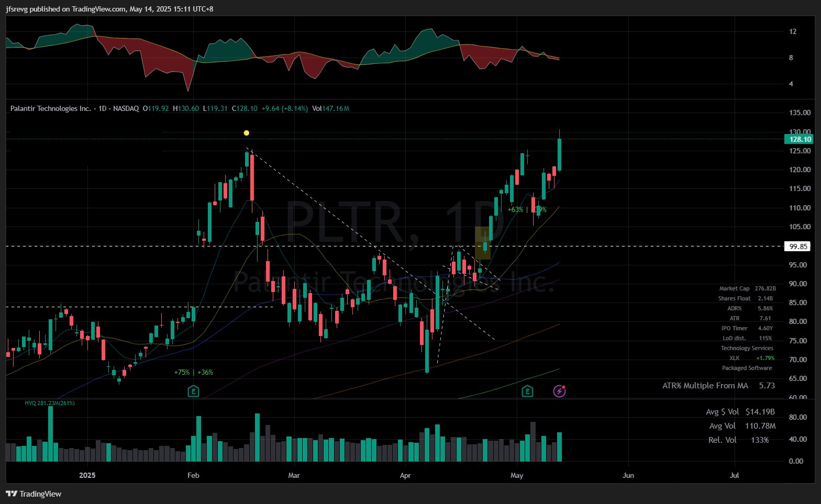Click the ATR 7.61 value

[x=765, y=318]
